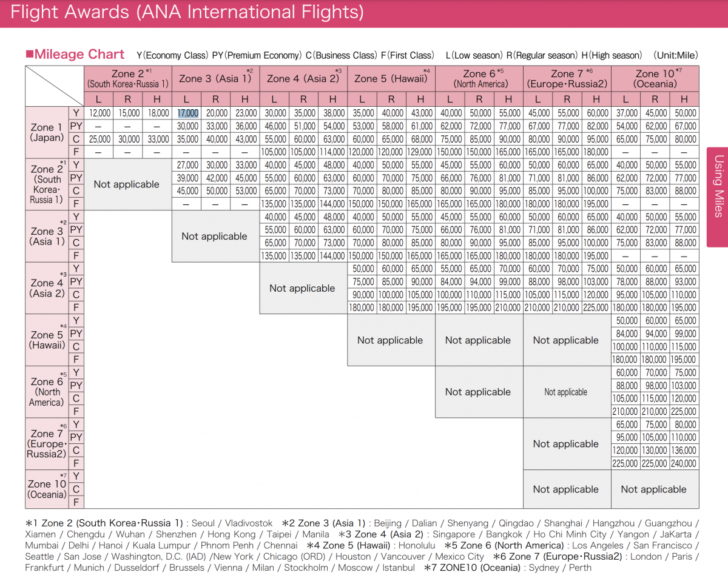
Task: Select the 18,000 mileage cell
Action: [158, 113]
